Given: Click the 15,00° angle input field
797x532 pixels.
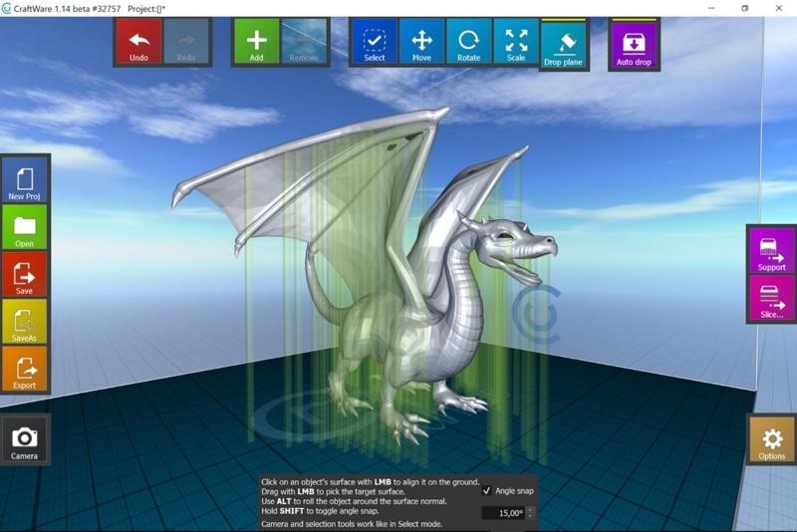Looking at the screenshot, I should click(x=502, y=513).
